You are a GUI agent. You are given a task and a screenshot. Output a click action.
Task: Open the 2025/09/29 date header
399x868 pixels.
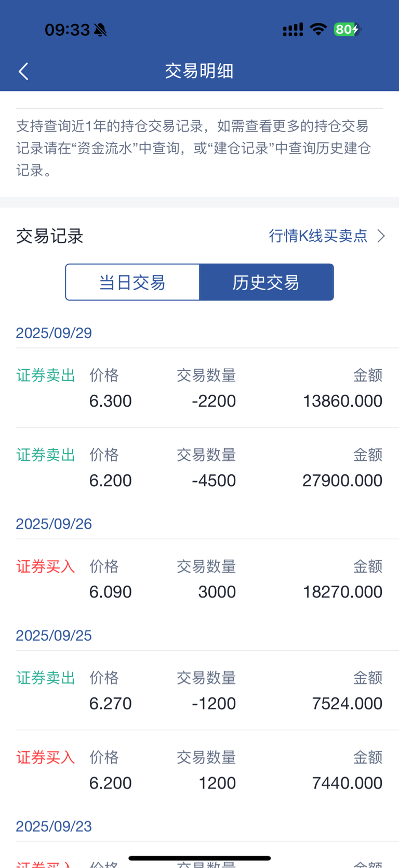point(54,333)
